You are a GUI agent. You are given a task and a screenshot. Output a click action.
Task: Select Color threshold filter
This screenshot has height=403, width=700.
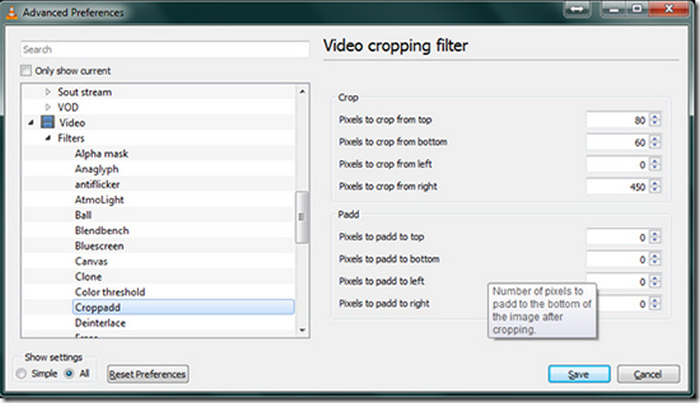(x=110, y=292)
